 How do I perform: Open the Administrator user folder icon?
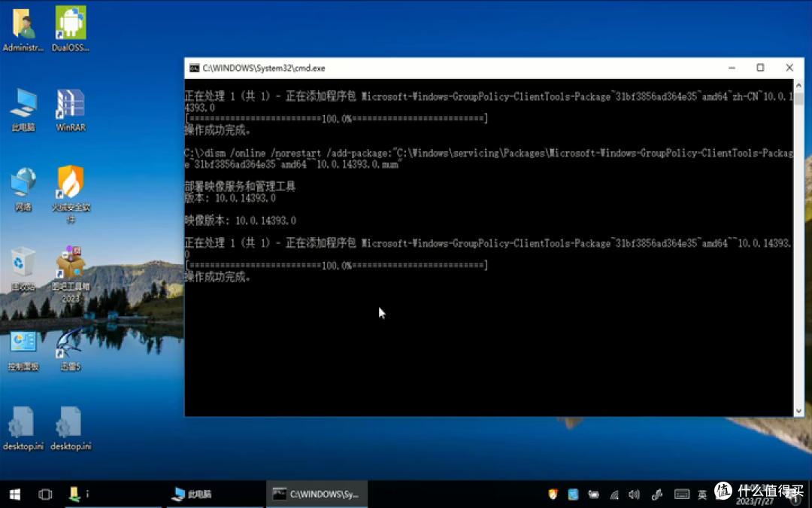pos(23,29)
